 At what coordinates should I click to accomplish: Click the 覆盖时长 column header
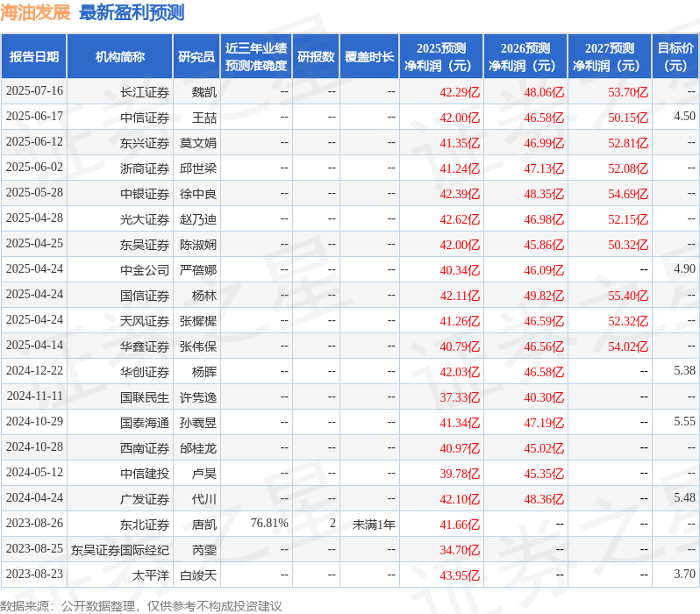369,57
